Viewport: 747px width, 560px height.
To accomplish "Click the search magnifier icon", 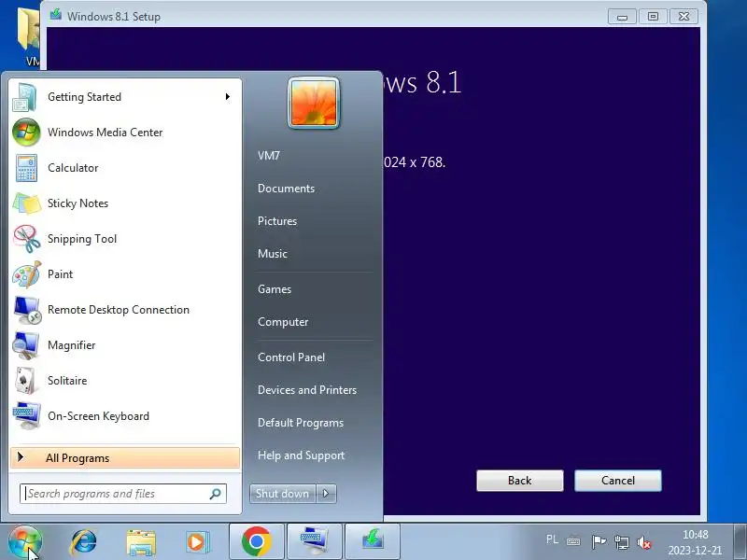I will click(x=216, y=494).
